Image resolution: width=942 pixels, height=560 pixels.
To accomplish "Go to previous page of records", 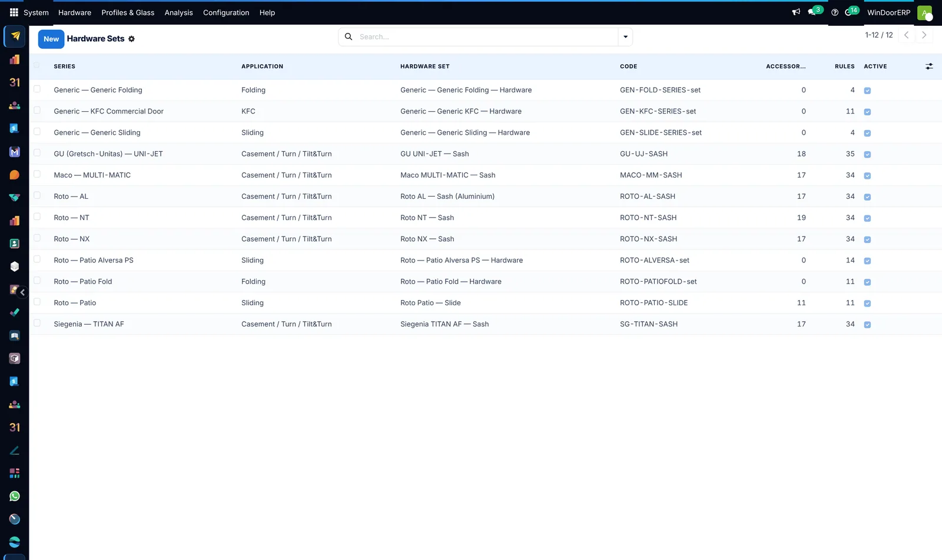I will (907, 35).
